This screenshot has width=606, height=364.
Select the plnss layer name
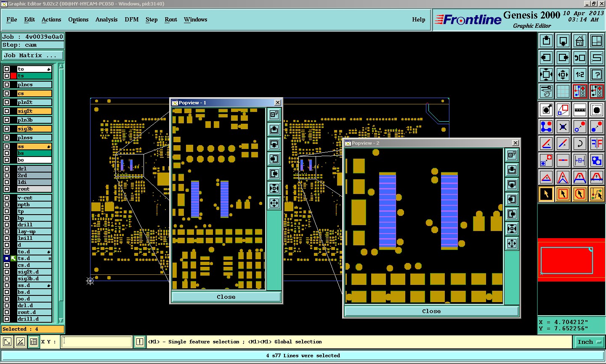(x=34, y=138)
